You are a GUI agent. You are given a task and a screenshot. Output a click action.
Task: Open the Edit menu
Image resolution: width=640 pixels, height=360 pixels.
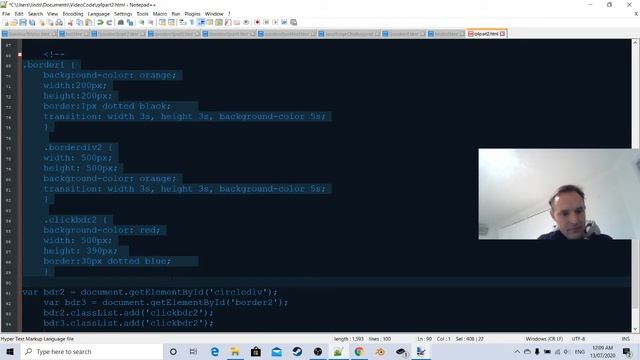pyautogui.click(x=19, y=14)
